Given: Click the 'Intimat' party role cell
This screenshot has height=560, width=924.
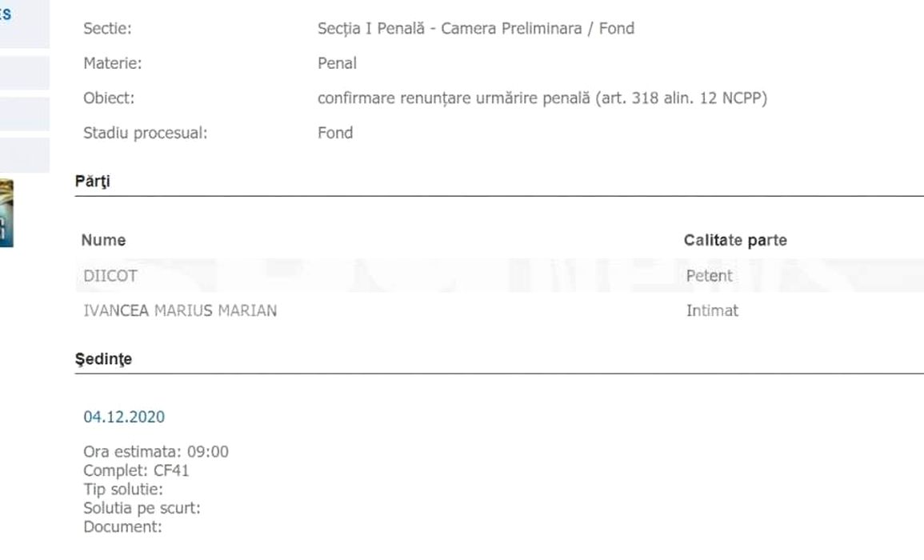Looking at the screenshot, I should [712, 311].
